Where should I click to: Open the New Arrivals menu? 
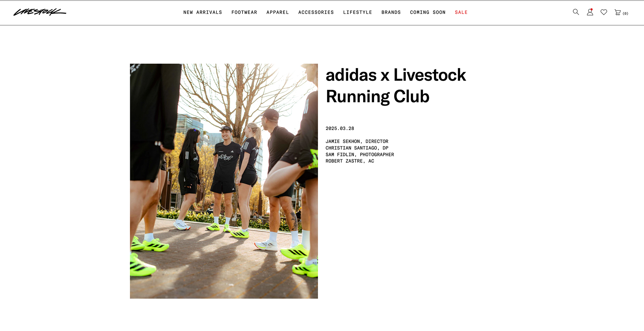click(x=203, y=12)
